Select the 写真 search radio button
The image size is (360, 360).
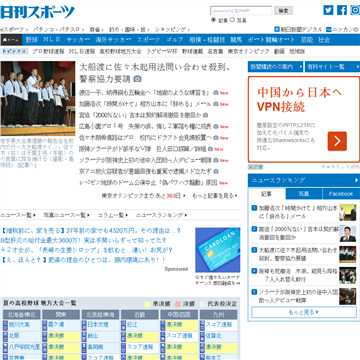(x=232, y=20)
